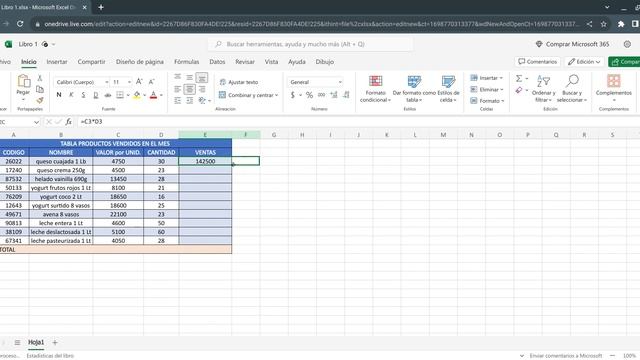
Task: Click Combinar y centrar
Action: pyautogui.click(x=248, y=95)
